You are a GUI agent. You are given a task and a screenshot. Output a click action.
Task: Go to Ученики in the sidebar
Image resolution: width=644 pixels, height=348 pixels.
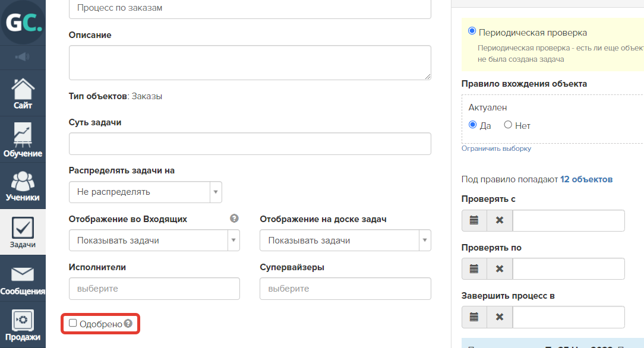pos(23,184)
